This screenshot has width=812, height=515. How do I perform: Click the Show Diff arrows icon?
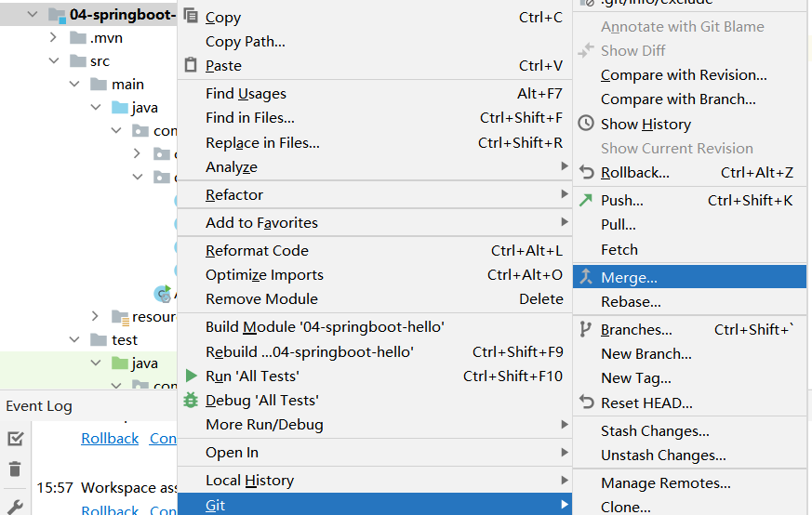tap(586, 50)
